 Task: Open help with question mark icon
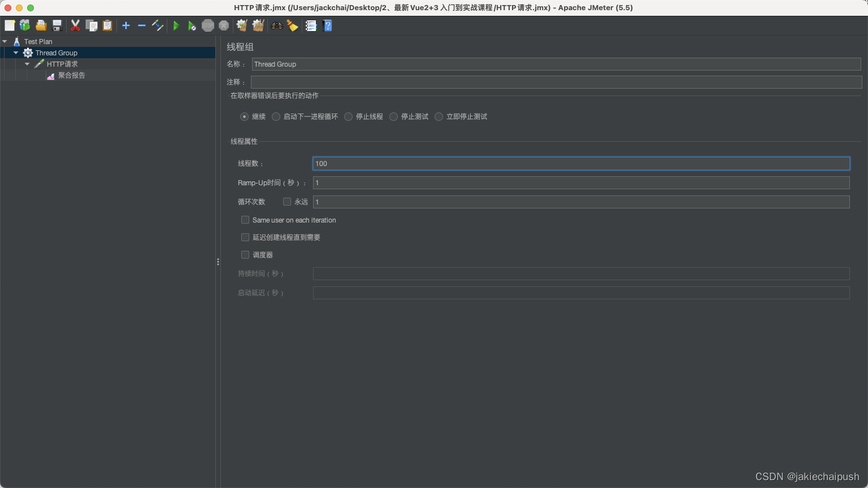pyautogui.click(x=327, y=25)
